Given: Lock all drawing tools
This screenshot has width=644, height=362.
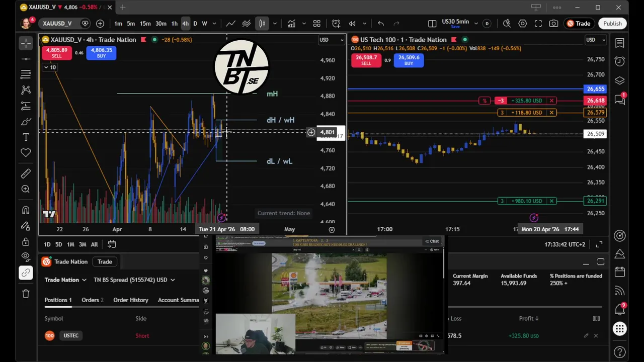Looking at the screenshot, I should point(26,241).
